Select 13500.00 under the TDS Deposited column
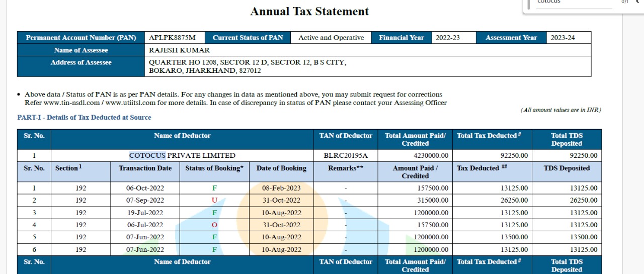This screenshot has width=644, height=274. point(584,237)
